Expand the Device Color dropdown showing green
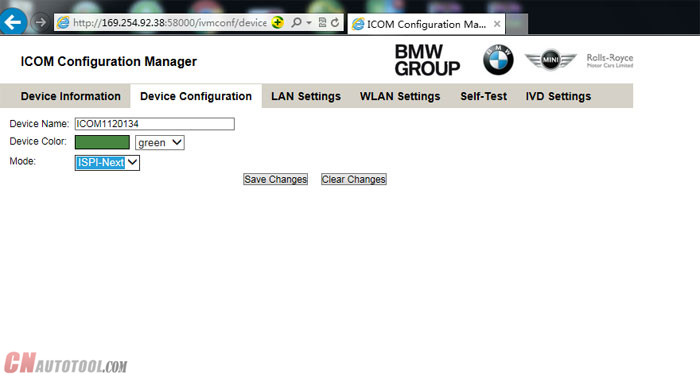This screenshot has height=379, width=700. [x=160, y=142]
